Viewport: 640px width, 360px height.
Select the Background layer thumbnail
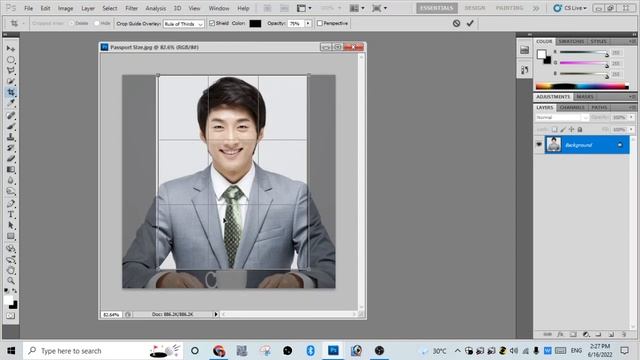(554, 145)
